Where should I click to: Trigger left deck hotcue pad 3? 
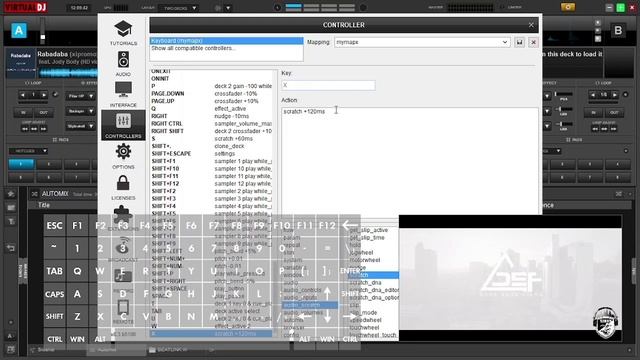click(76, 164)
